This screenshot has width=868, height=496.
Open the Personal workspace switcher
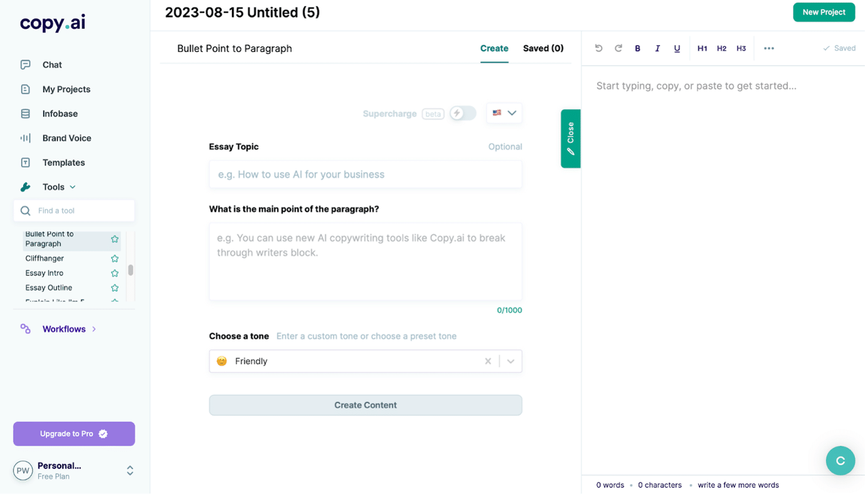tap(130, 472)
